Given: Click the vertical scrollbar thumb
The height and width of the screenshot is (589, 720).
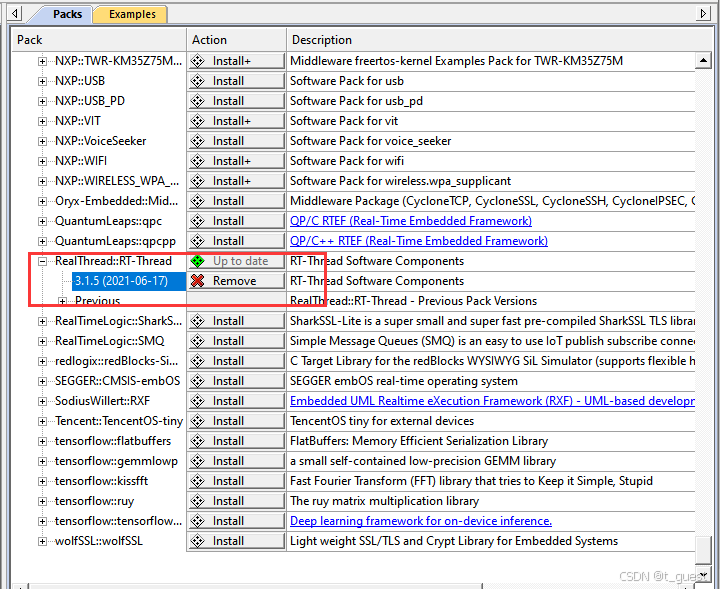Looking at the screenshot, I should [x=703, y=549].
